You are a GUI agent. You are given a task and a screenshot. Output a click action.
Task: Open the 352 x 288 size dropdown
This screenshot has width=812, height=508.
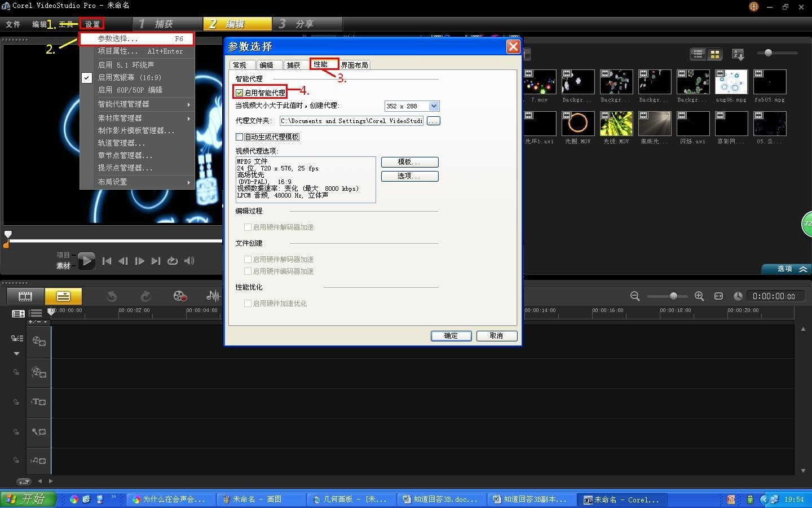tap(434, 106)
